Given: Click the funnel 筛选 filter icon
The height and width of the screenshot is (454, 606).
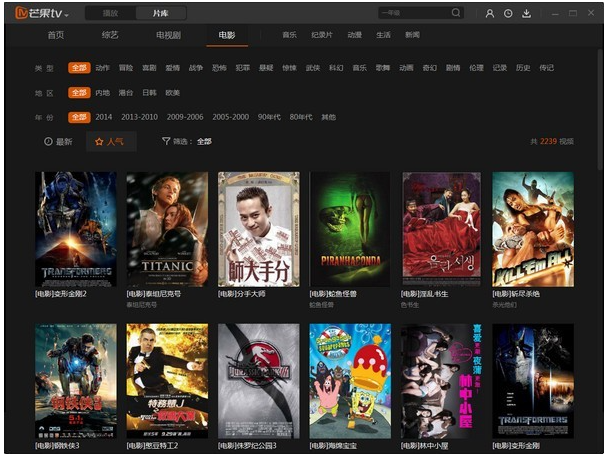Looking at the screenshot, I should [x=166, y=141].
